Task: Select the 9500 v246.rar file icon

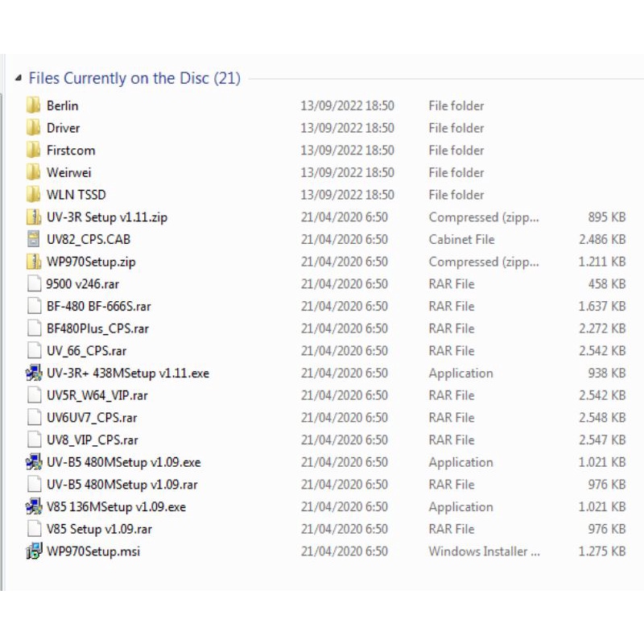Action: pos(33,284)
